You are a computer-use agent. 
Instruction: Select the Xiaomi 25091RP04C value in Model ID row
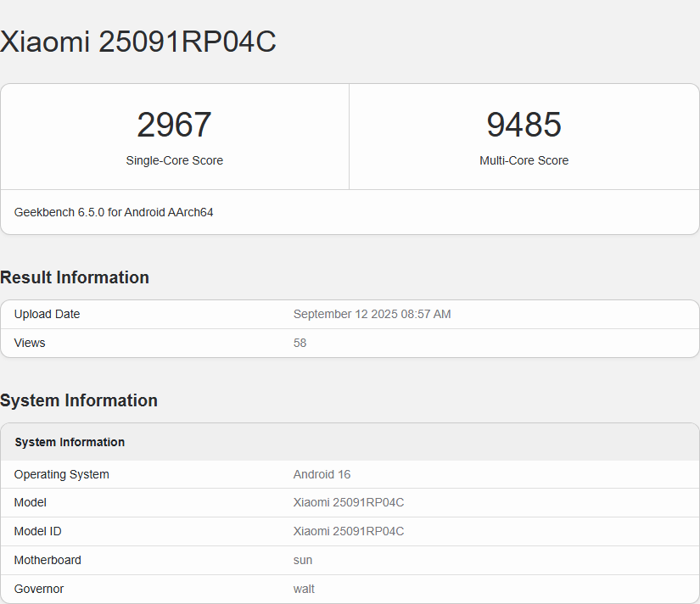coord(348,531)
